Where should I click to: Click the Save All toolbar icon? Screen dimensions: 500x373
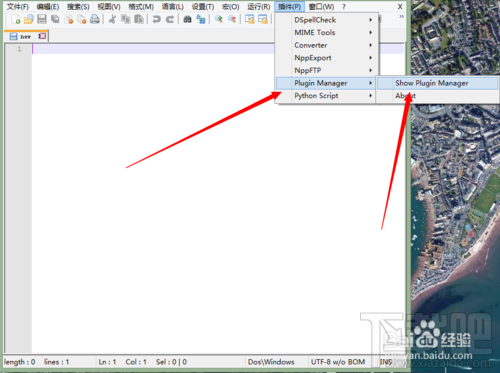[x=55, y=19]
